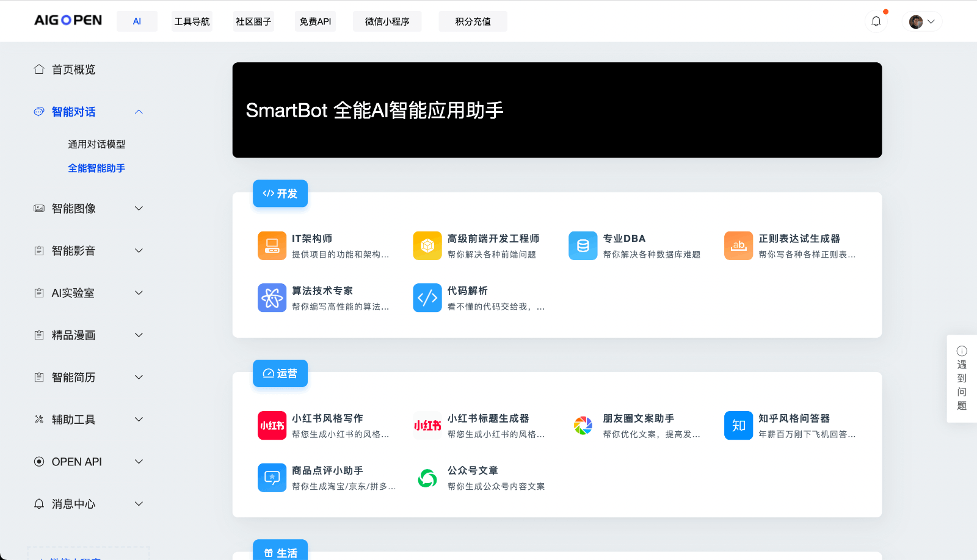
Task: Expand the 智能图像 sidebar section
Action: pyautogui.click(x=139, y=208)
